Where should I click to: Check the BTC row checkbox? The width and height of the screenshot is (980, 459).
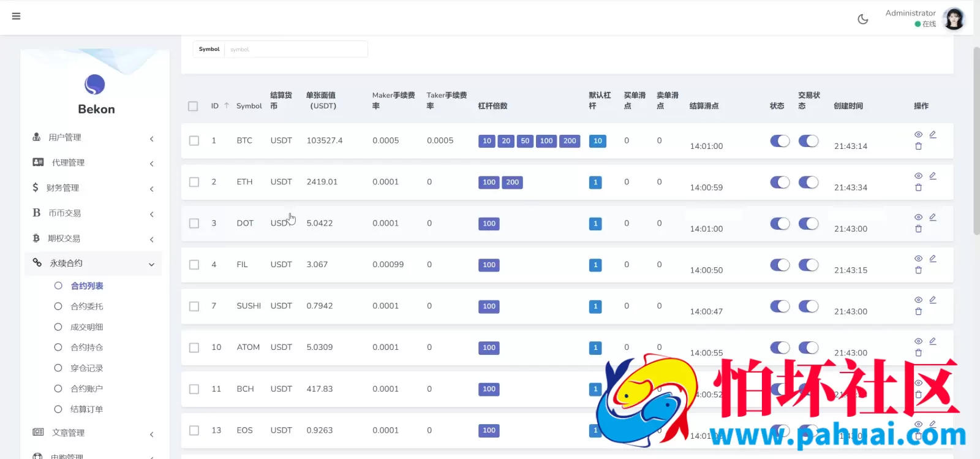pos(194,140)
